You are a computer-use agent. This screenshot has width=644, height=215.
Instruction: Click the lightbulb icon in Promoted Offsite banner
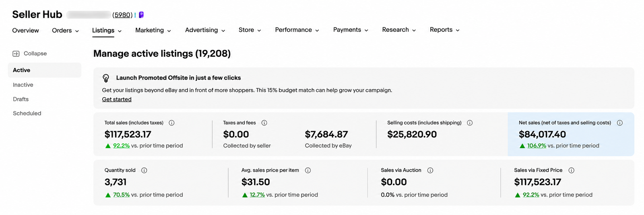point(106,78)
